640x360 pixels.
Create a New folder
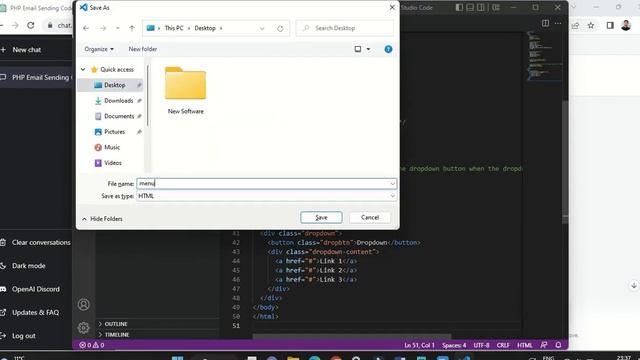click(142, 49)
